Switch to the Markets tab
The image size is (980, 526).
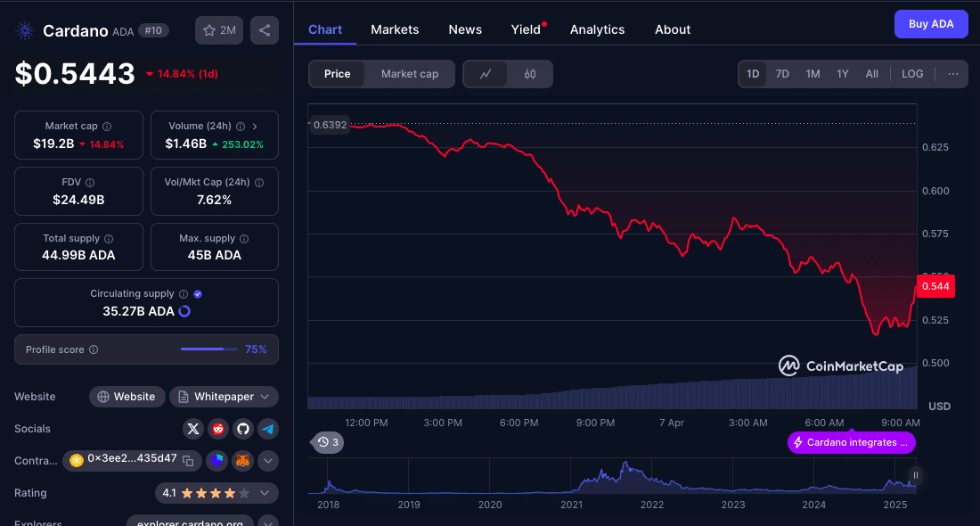(x=395, y=29)
